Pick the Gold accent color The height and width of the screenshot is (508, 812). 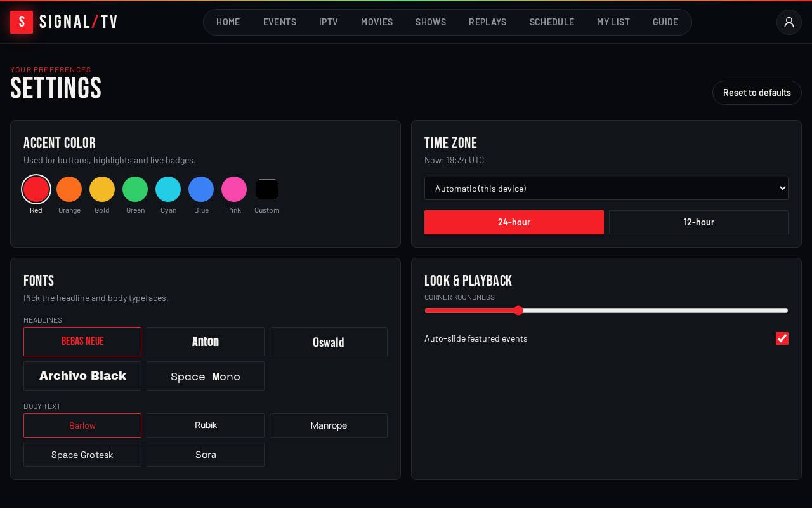102,189
